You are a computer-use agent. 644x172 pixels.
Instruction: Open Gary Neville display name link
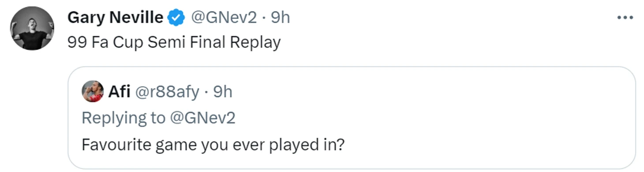[x=115, y=18]
